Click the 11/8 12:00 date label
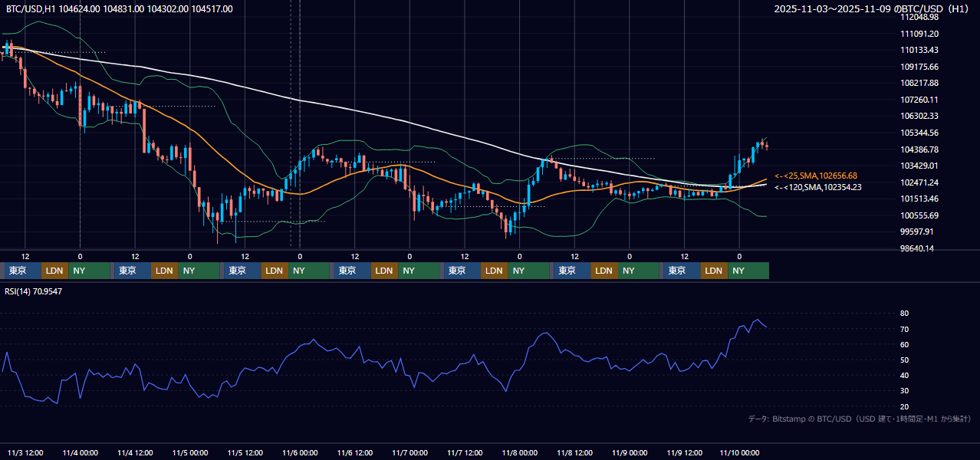Screen dimensions: 980x460 click(x=574, y=452)
